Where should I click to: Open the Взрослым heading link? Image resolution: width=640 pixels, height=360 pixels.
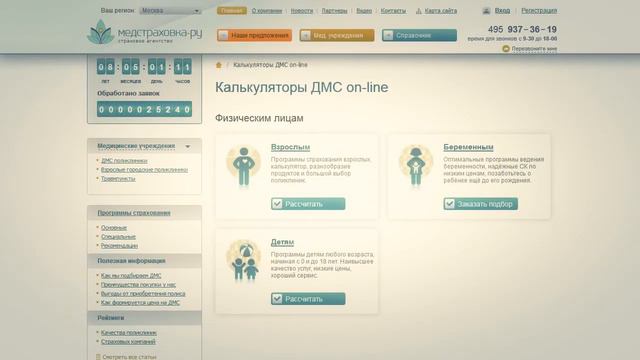[x=290, y=147]
